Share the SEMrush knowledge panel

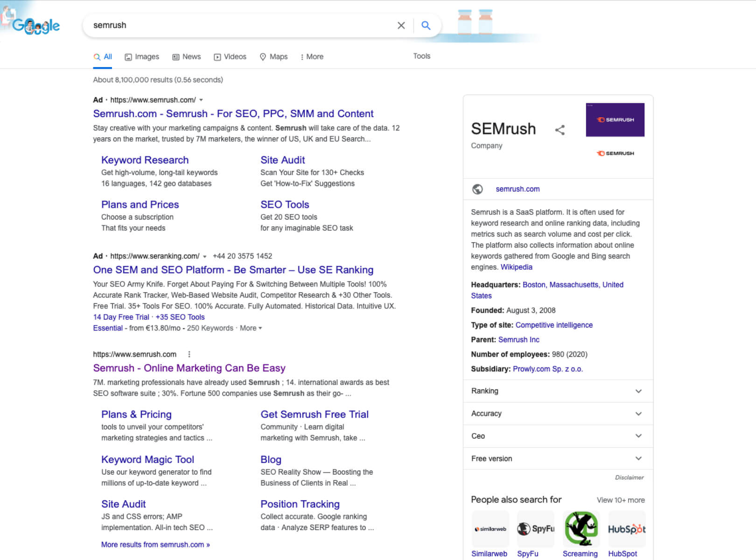coord(560,130)
